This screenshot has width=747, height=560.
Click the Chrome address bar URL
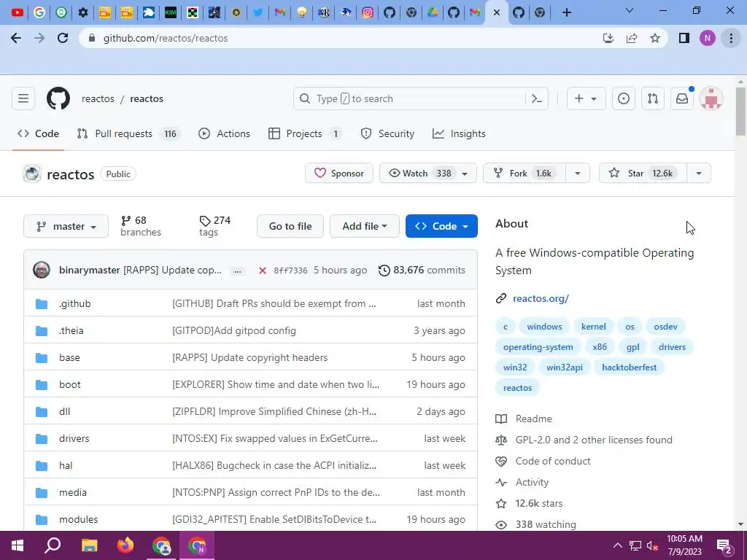(166, 38)
